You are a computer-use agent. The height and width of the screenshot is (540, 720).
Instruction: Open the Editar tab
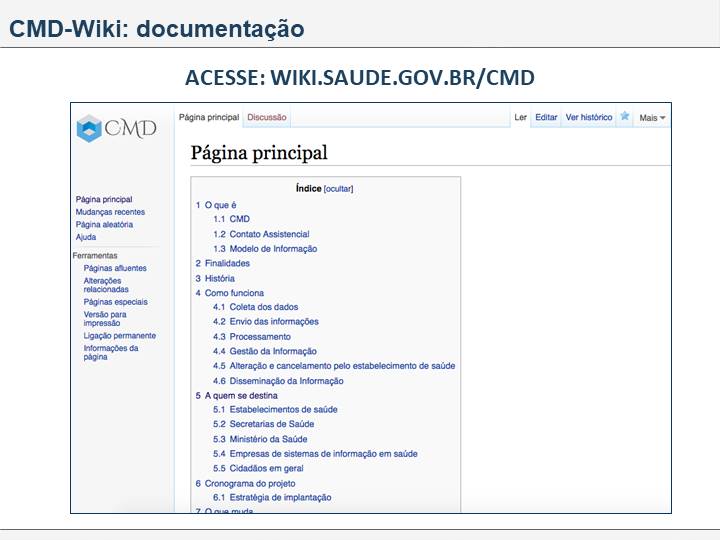546,117
